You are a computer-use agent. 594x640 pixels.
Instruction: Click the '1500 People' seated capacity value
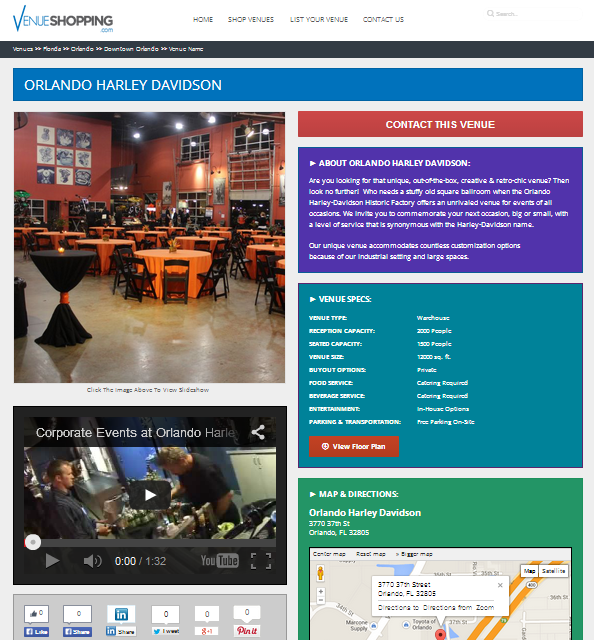coord(434,344)
